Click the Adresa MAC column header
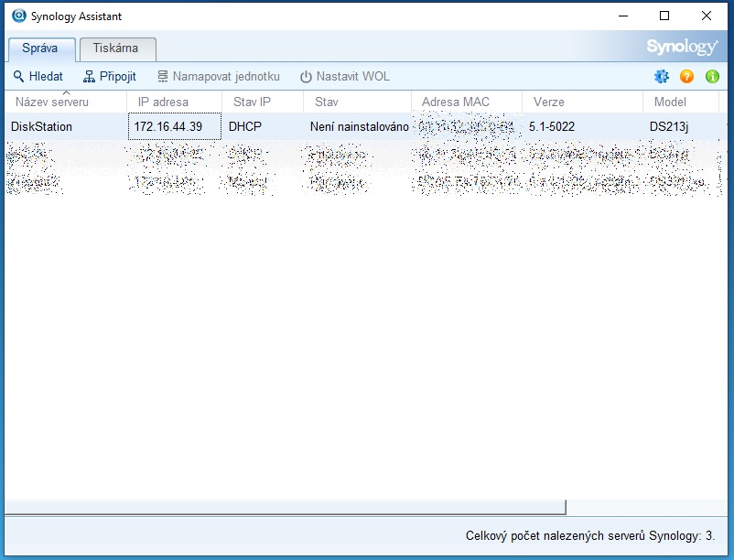734x560 pixels. (x=456, y=102)
